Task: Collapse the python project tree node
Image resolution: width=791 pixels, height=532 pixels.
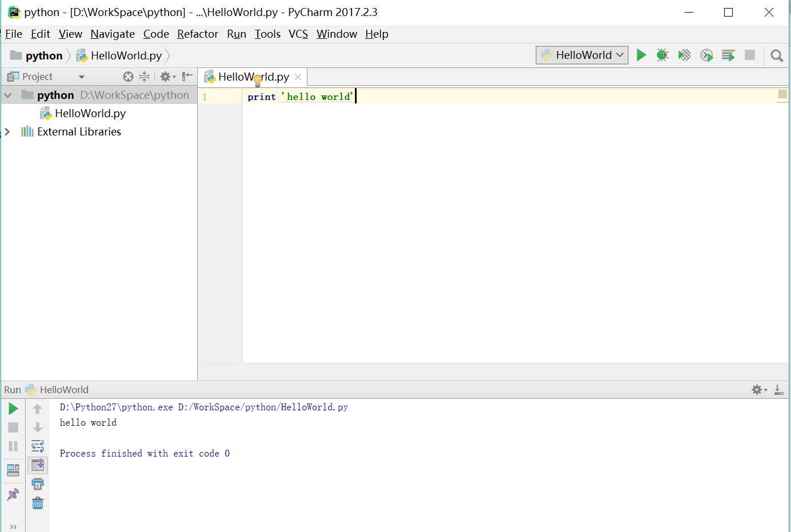Action: coord(8,95)
